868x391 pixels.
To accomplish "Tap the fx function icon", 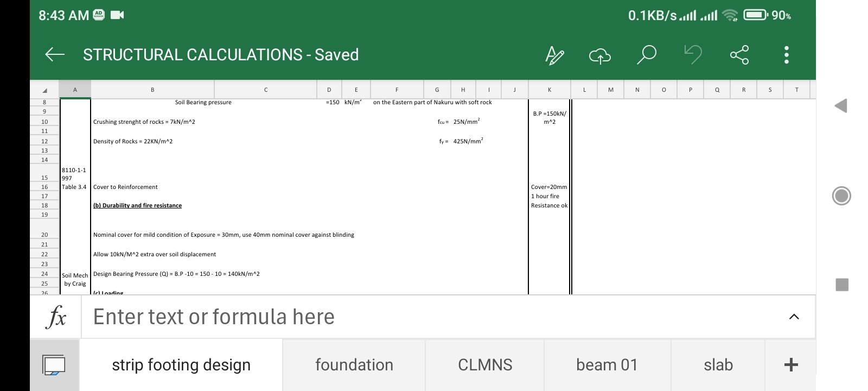I will pos(56,317).
